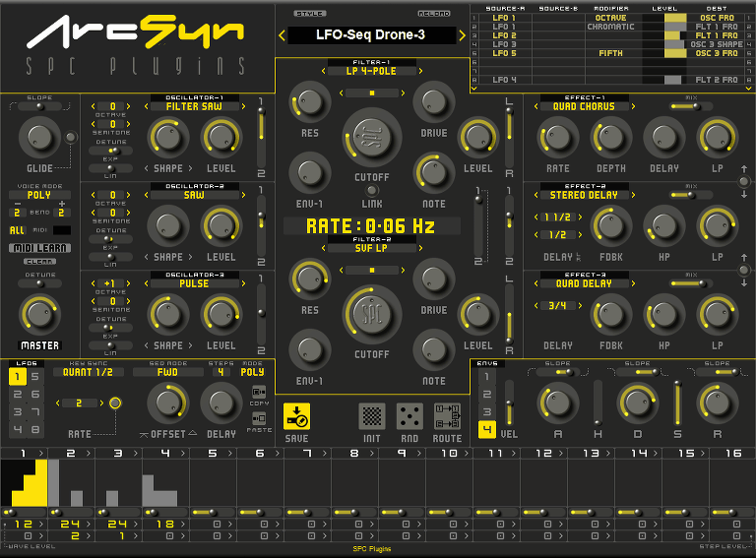Toggle the MIDI All setting
The image size is (756, 558).
tap(17, 230)
